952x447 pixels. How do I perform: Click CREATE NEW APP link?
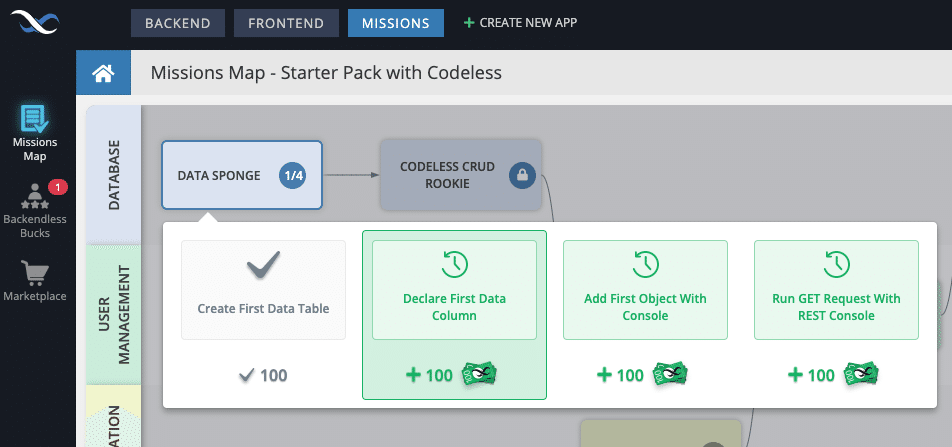520,22
